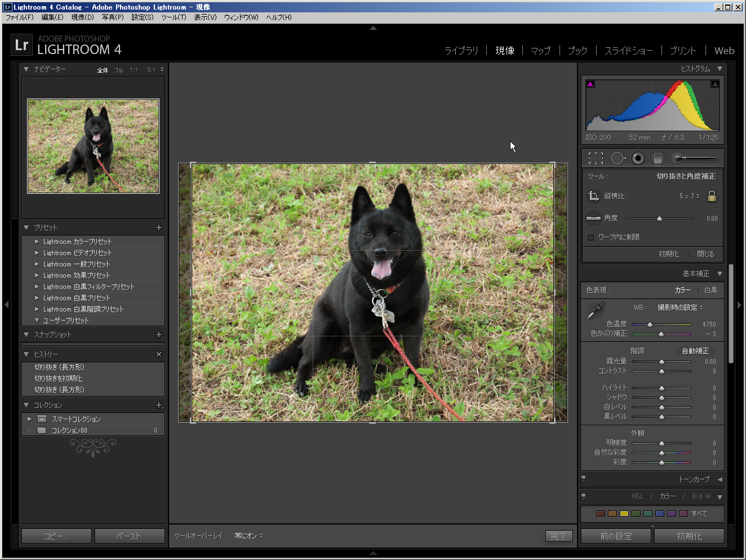Click the Straighten level tool icon

(x=593, y=218)
